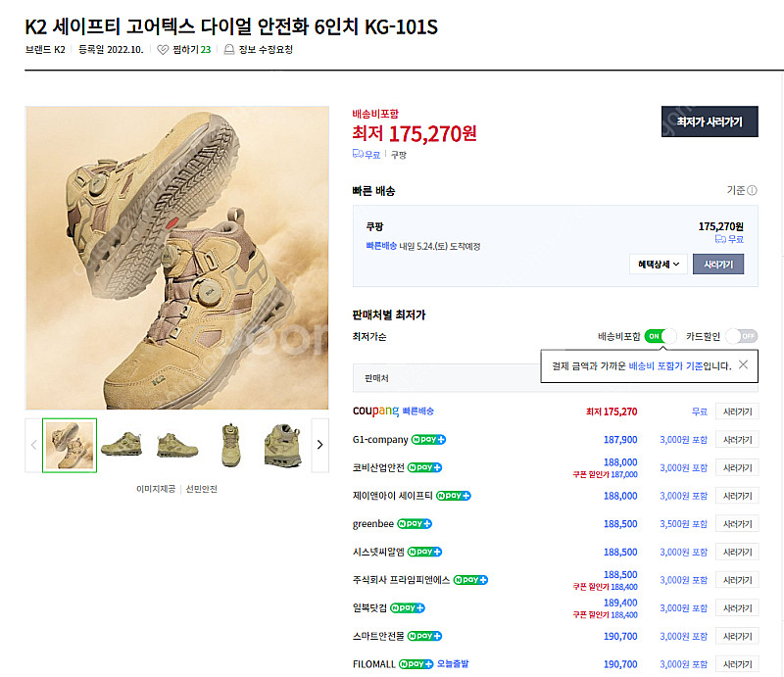Show previous product thumbnails
The image size is (784, 677).
(33, 445)
